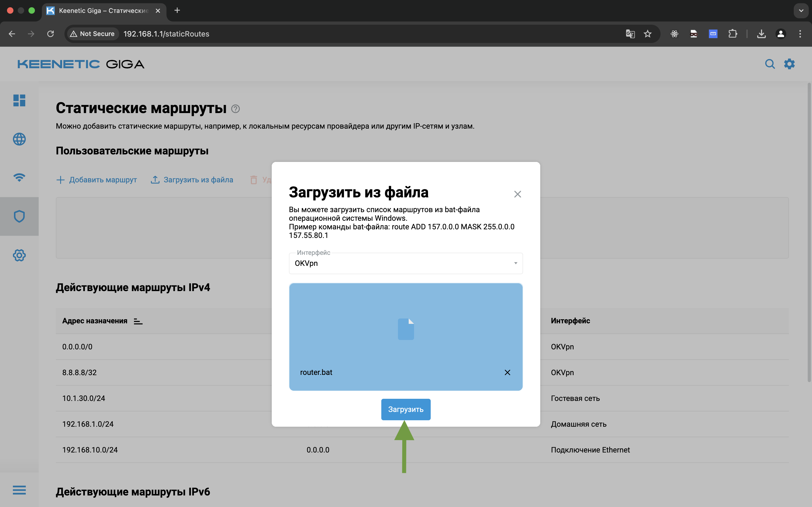Remove router.bat from the upload area
This screenshot has width=812, height=507.
click(x=507, y=372)
